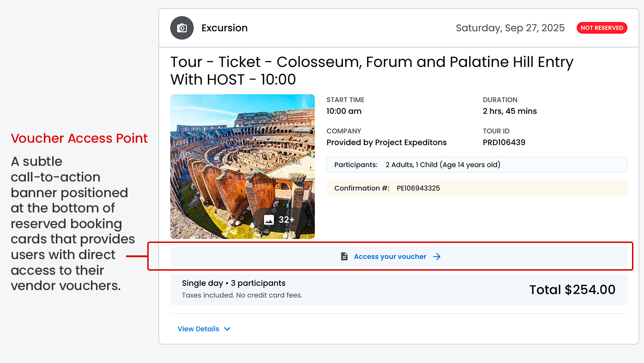Click Provided by Project Expeditons company text
The width and height of the screenshot is (644, 363).
coord(386,142)
